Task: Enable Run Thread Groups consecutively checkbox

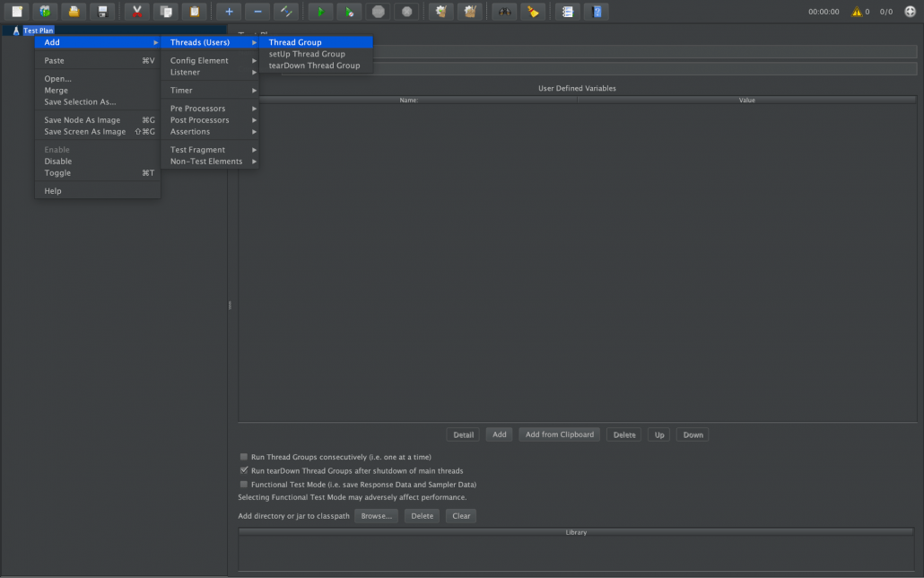Action: click(244, 457)
